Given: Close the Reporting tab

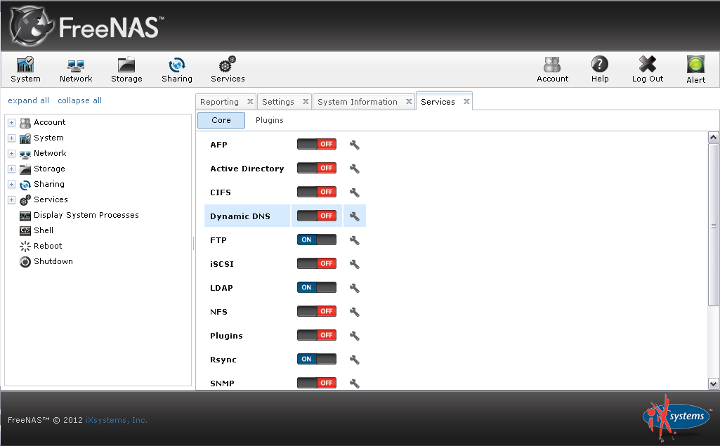Looking at the screenshot, I should click(250, 102).
